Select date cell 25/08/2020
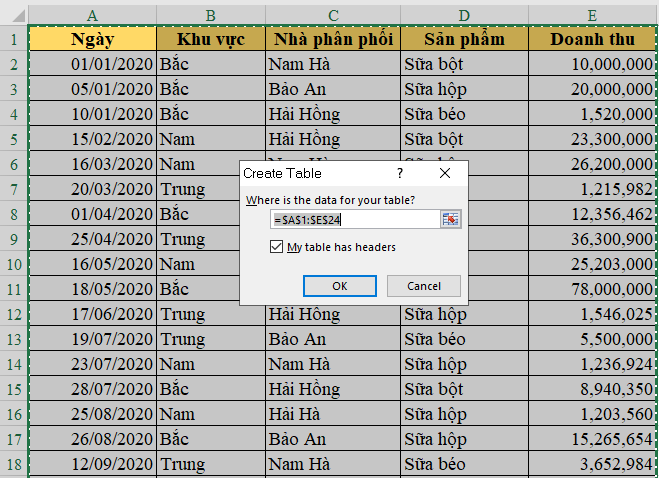659x478 pixels. coord(92,414)
